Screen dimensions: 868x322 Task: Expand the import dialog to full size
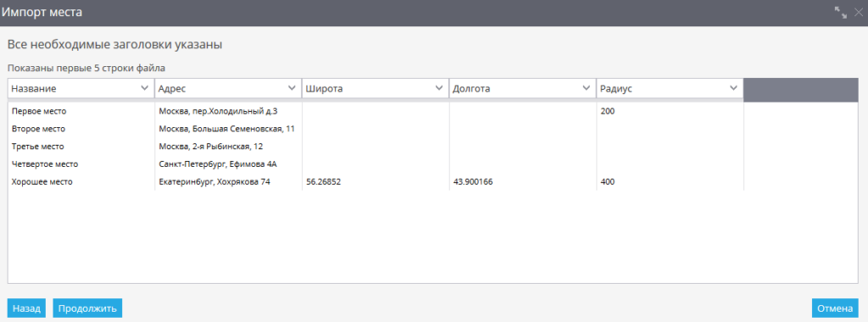pos(842,14)
